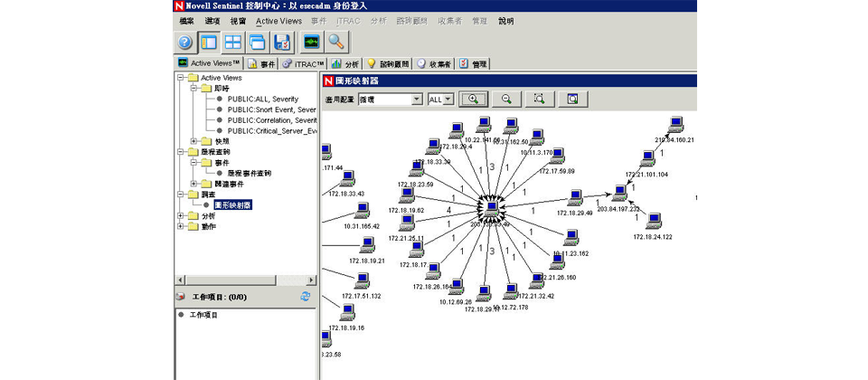This screenshot has width=868, height=380.
Task: Select node 10.12.69.26 computer icon
Action: [x=456, y=287]
